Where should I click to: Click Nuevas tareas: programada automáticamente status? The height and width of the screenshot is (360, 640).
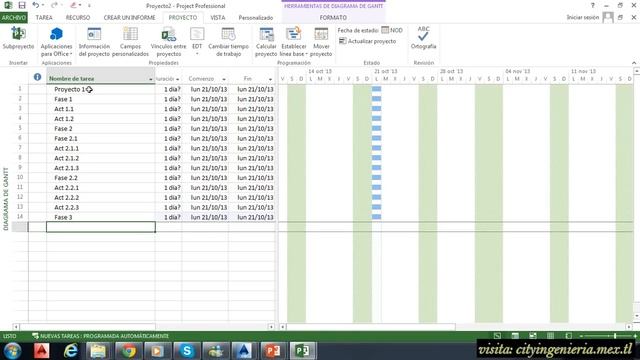[x=100, y=336]
